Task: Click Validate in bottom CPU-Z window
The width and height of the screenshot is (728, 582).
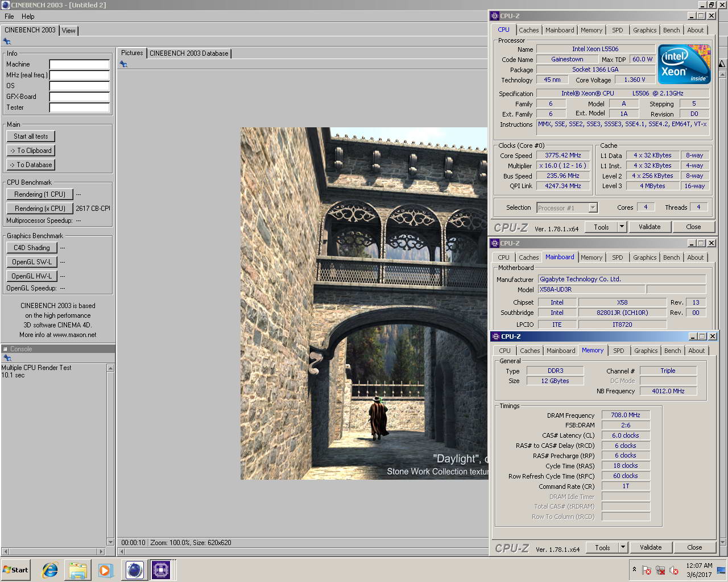Action: 651,547
